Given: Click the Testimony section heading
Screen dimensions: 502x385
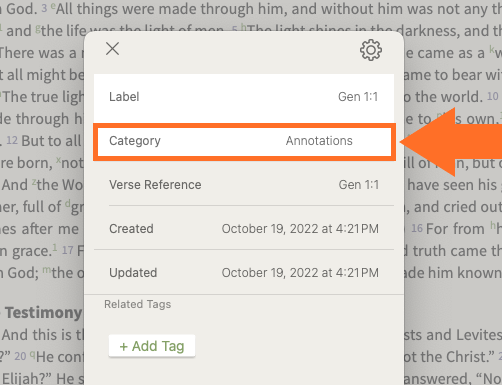Looking at the screenshot, I should click(43, 313).
